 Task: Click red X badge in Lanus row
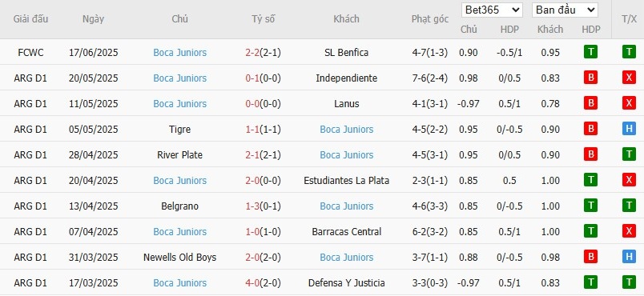[629, 103]
